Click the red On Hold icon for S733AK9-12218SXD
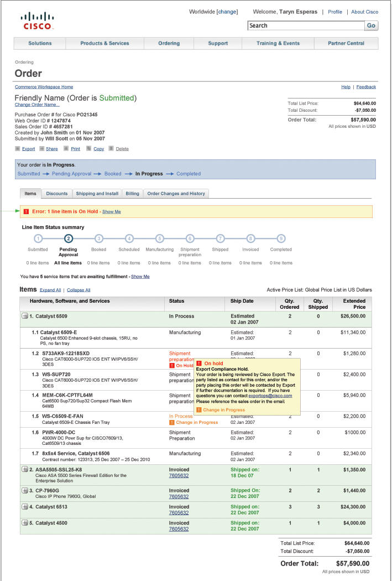The width and height of the screenshot is (392, 581). point(172,365)
